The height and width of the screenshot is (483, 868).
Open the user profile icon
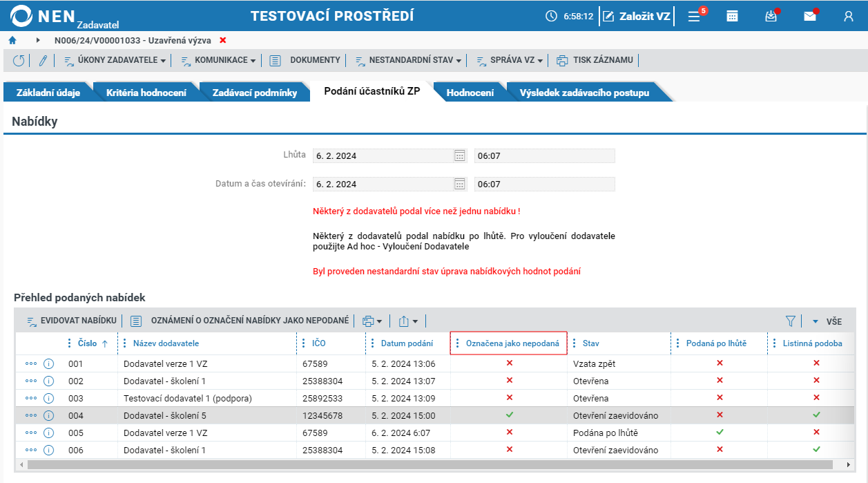(849, 16)
